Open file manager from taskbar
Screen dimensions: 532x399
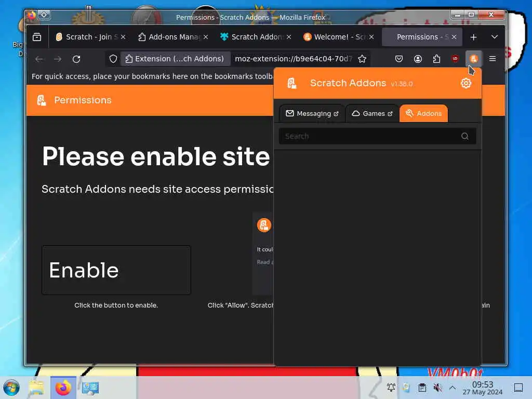click(x=36, y=388)
